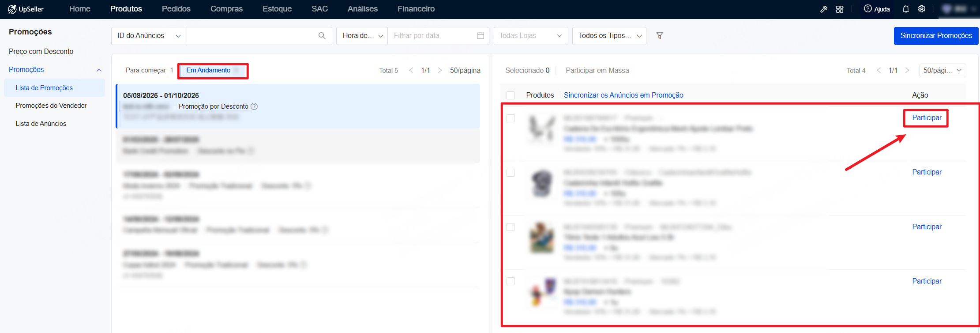Open the apps grid icon
The width and height of the screenshot is (980, 333).
840,9
